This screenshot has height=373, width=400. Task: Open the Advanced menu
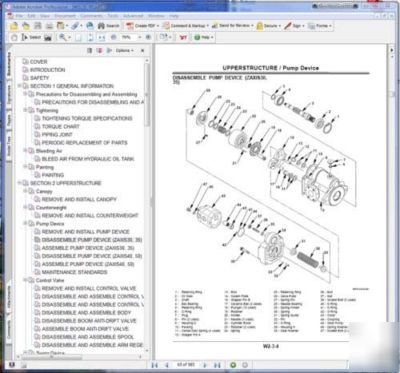tap(133, 16)
